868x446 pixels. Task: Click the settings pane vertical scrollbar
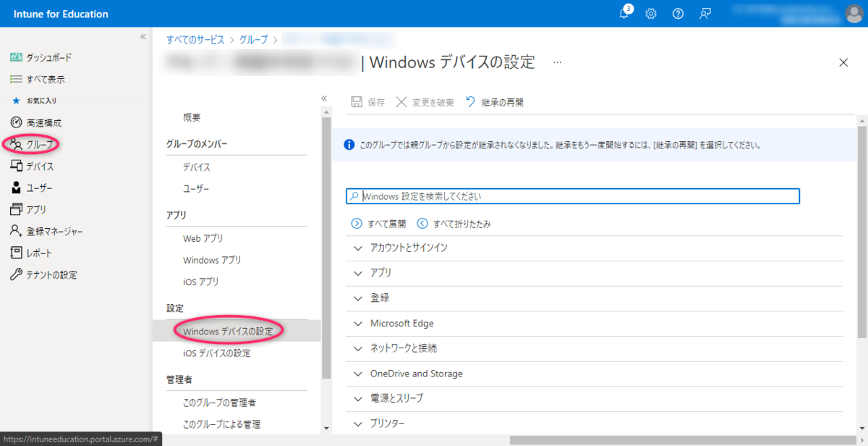point(862,232)
